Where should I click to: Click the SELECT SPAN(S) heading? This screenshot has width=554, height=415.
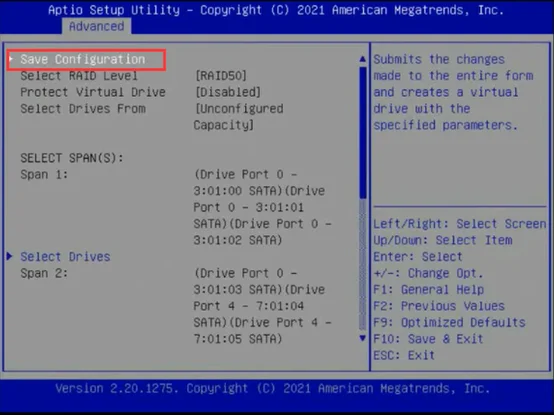click(72, 158)
